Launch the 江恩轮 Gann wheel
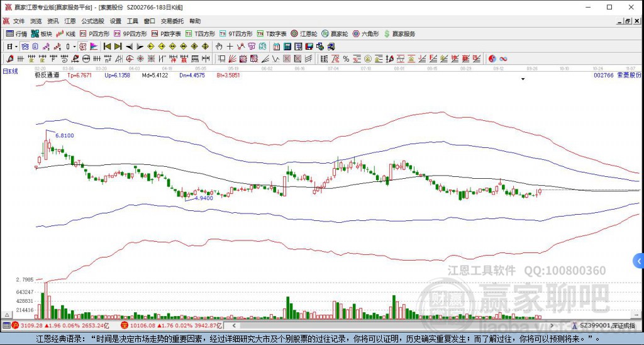 304,34
